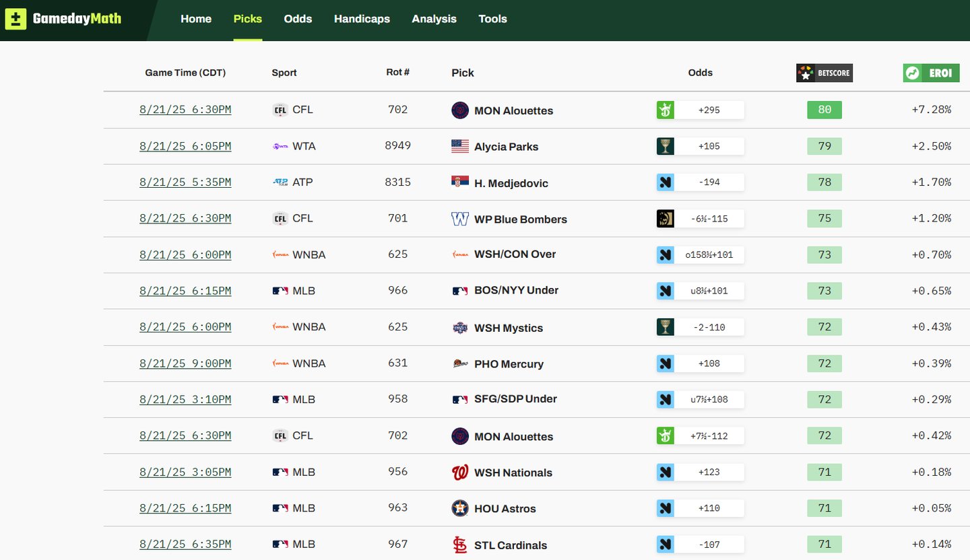Click the sportsbook icon beside +110 odds
Viewport: 970px width, 560px height.
coord(666,508)
